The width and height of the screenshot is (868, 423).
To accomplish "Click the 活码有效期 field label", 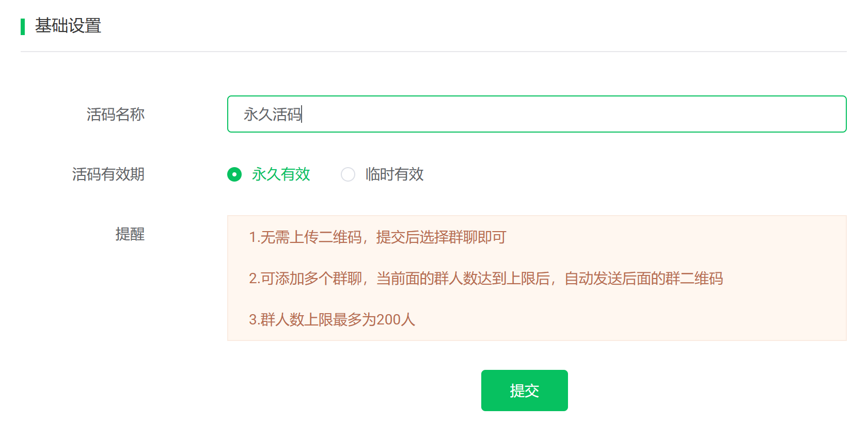I will click(x=108, y=174).
